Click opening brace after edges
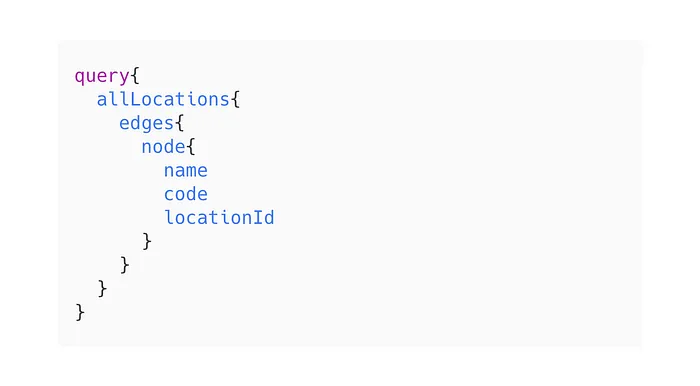The width and height of the screenshot is (700, 386). [179, 123]
